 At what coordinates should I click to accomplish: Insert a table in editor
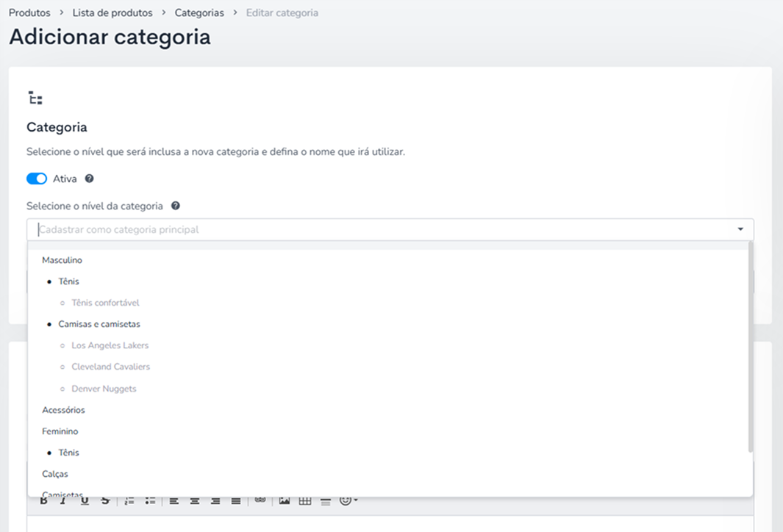(305, 501)
